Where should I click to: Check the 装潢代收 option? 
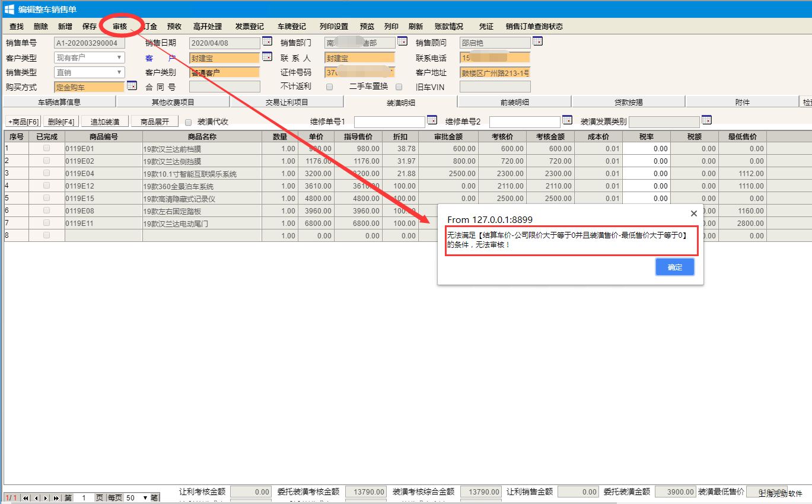188,122
